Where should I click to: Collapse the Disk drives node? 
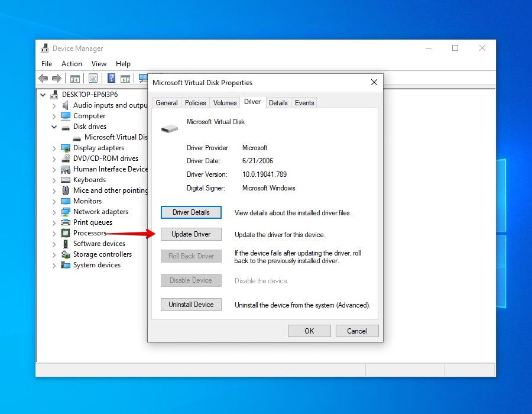point(54,127)
